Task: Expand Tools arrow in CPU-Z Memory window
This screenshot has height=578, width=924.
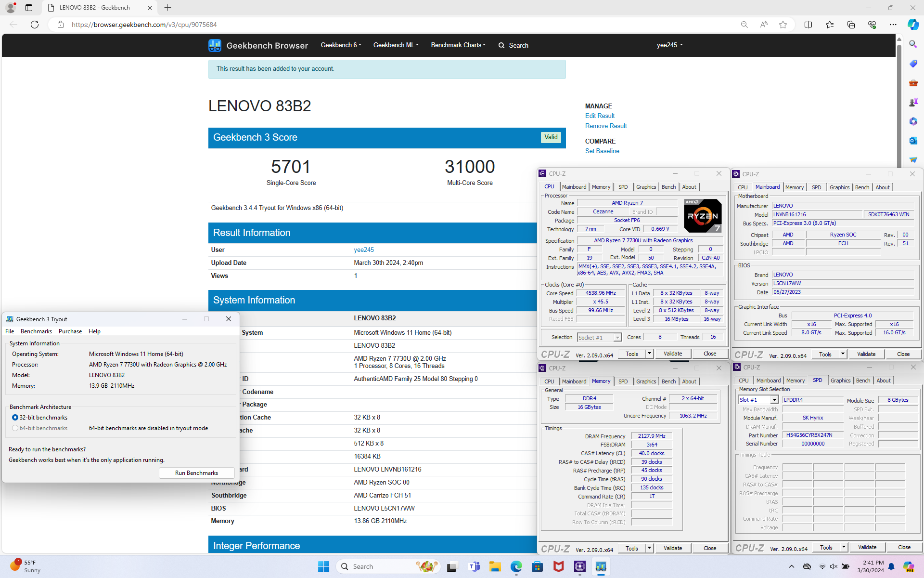Action: (649, 548)
